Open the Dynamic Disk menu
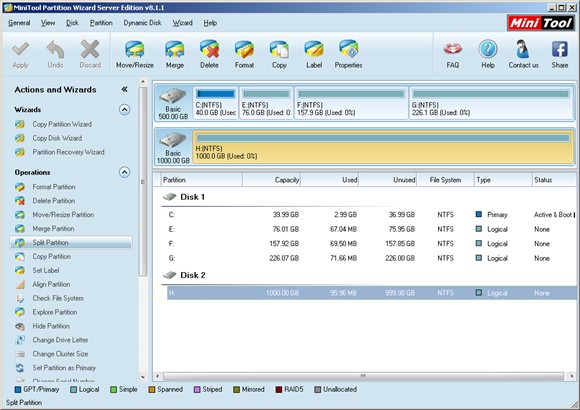Screen dimensions: 580x410 click(x=142, y=23)
